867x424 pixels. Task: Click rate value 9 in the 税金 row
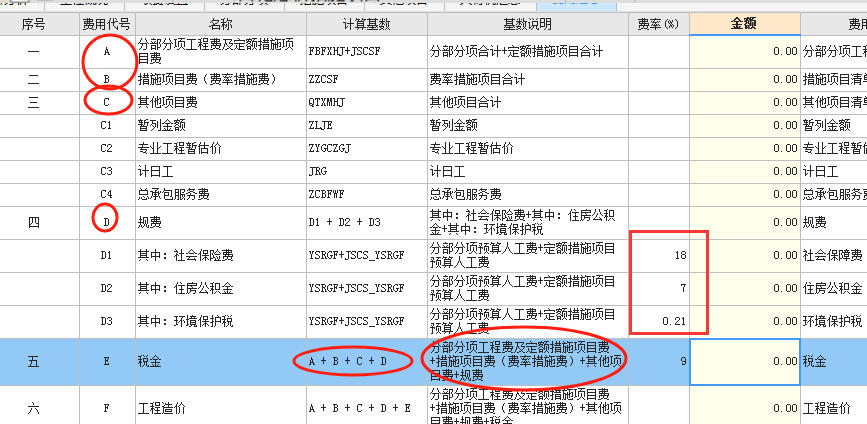tap(659, 362)
